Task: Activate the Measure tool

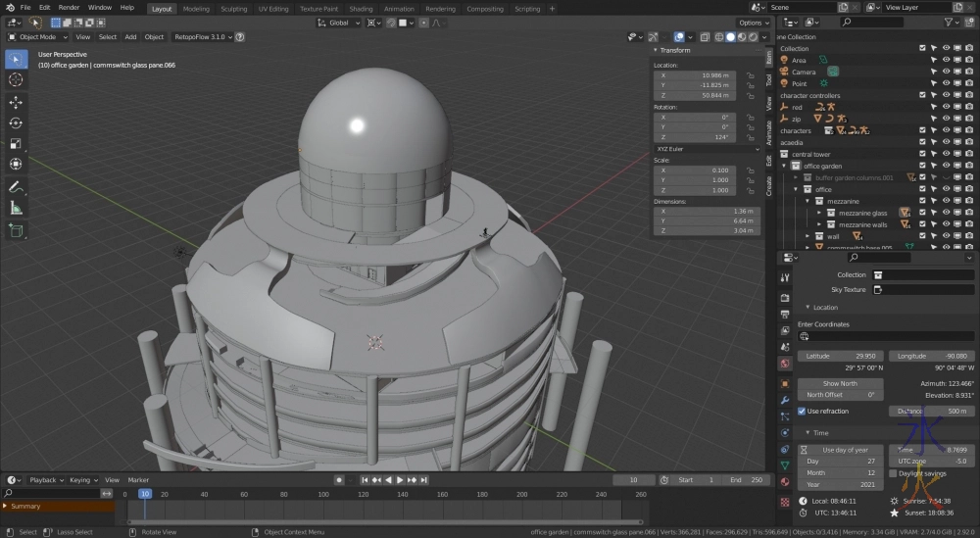Action: [16, 208]
